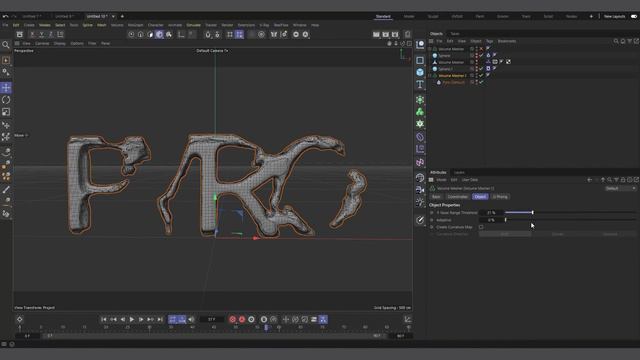Image resolution: width=640 pixels, height=360 pixels.
Task: Click the back arrow in Attributes manager
Action: [x=589, y=180]
